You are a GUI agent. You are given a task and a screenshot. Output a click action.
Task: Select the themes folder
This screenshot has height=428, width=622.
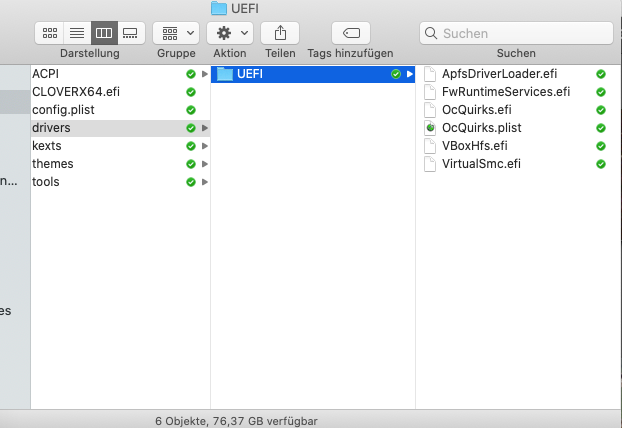tap(120, 164)
